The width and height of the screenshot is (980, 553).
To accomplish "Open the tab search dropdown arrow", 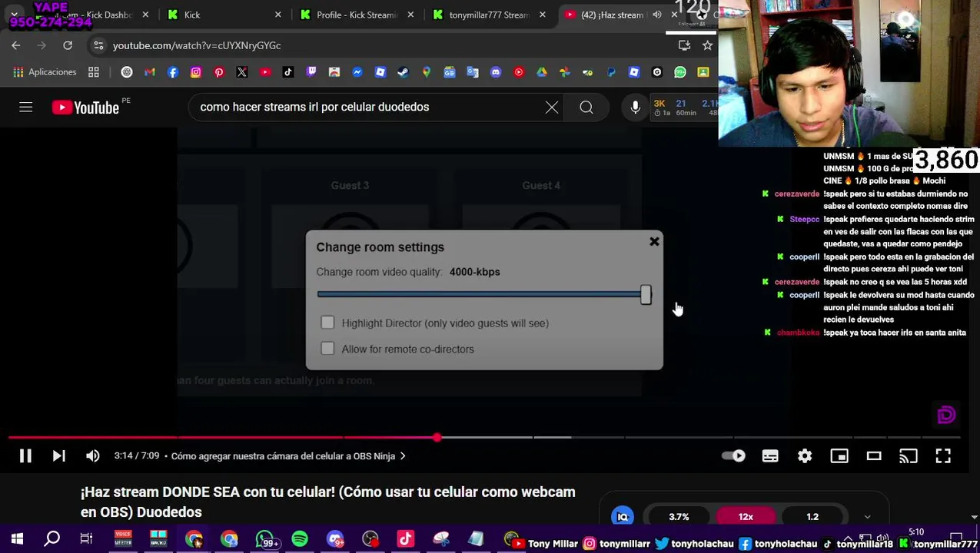I will click(14, 15).
